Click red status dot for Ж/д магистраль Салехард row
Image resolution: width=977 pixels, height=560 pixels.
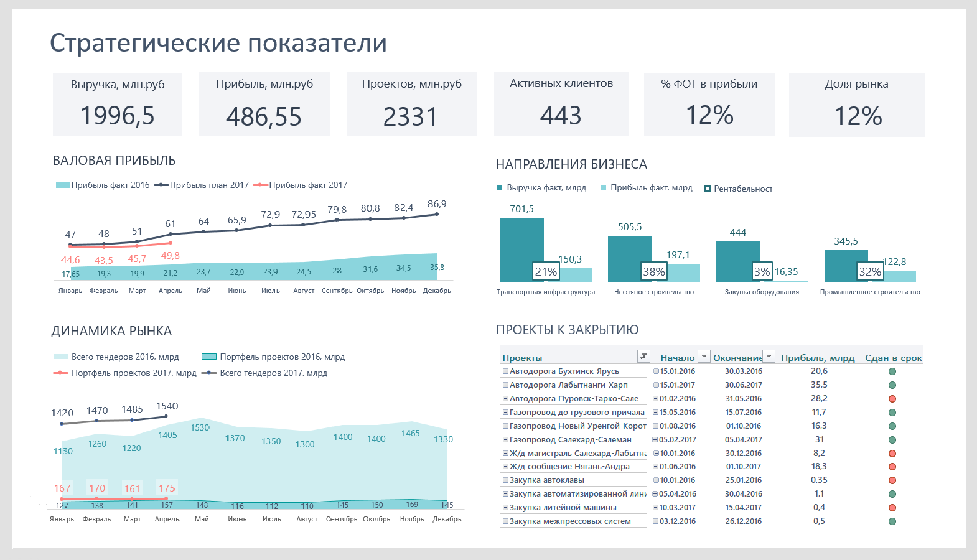892,454
